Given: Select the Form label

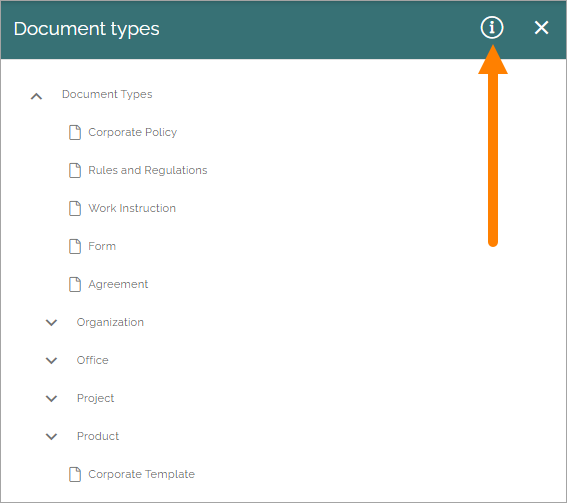Looking at the screenshot, I should pos(102,246).
